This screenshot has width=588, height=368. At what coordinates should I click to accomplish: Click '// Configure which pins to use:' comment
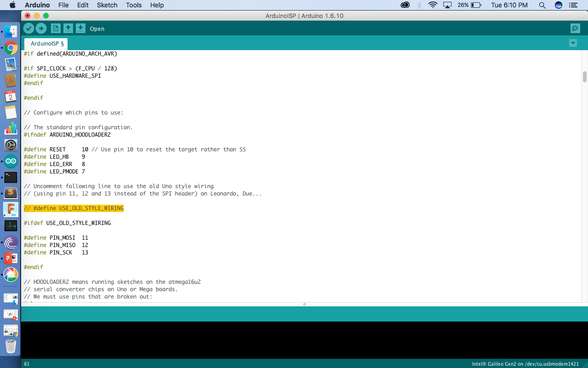coord(73,113)
